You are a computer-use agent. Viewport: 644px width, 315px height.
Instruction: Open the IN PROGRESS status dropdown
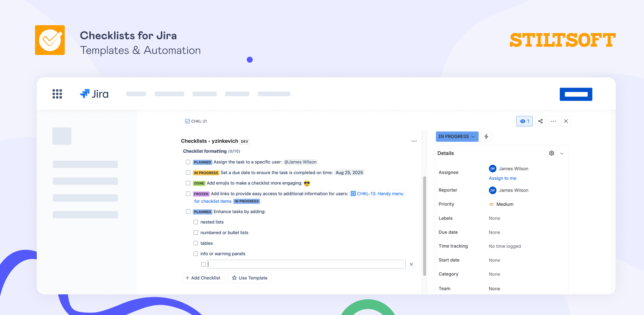pos(457,136)
